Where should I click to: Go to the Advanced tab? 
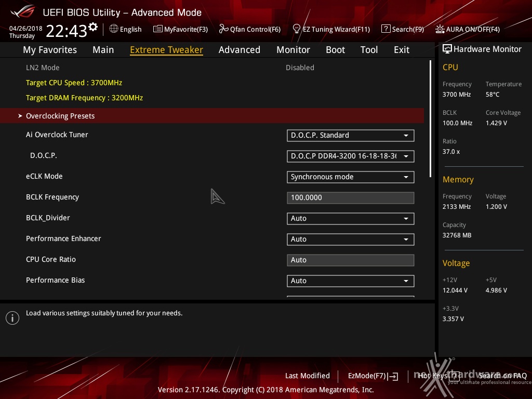240,50
